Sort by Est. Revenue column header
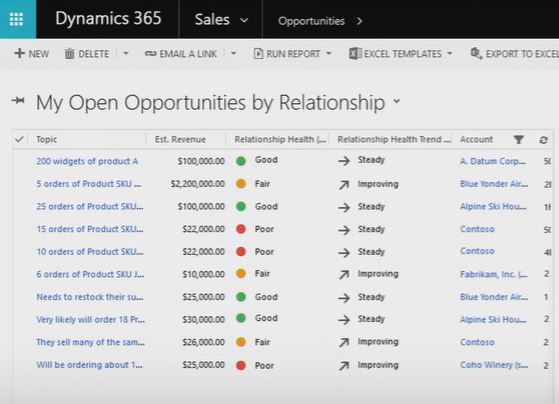This screenshot has height=404, width=559. tap(180, 139)
